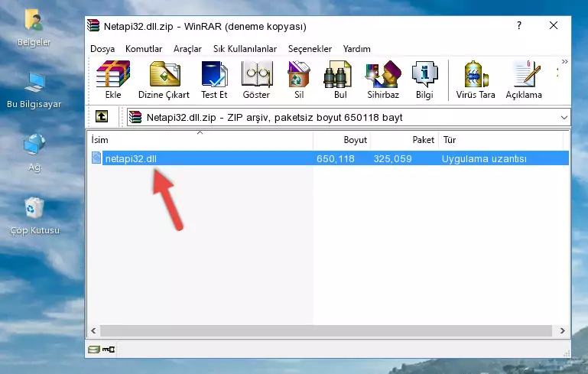The height and width of the screenshot is (374, 588).
Task: Click the horizontal scrollbar track
Action: tap(326, 330)
